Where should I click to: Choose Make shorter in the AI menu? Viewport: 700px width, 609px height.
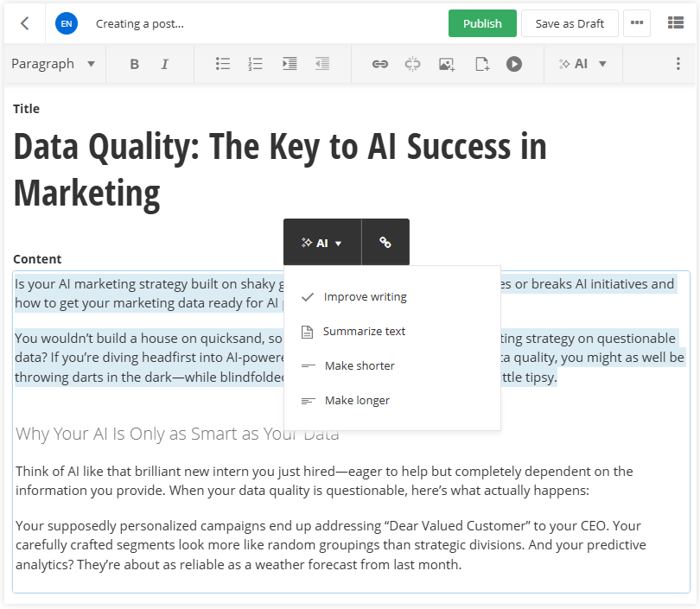360,366
